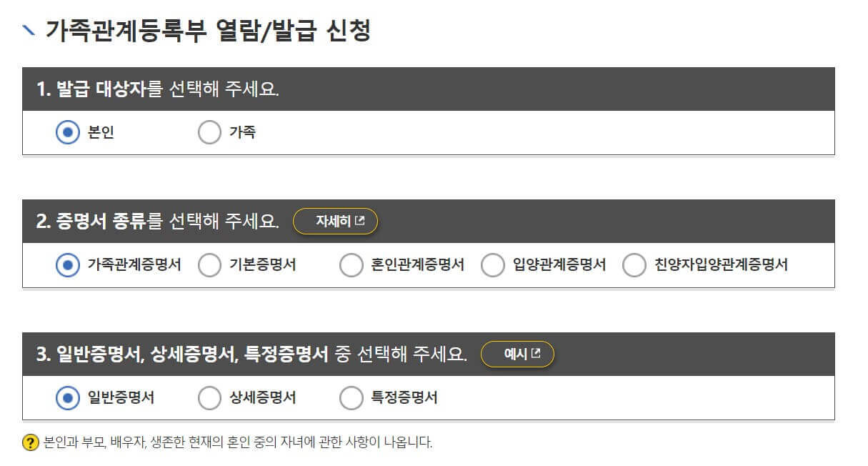Image resolution: width=868 pixels, height=466 pixels.
Task: Select 기본증명서 certificate type
Action: click(x=209, y=265)
